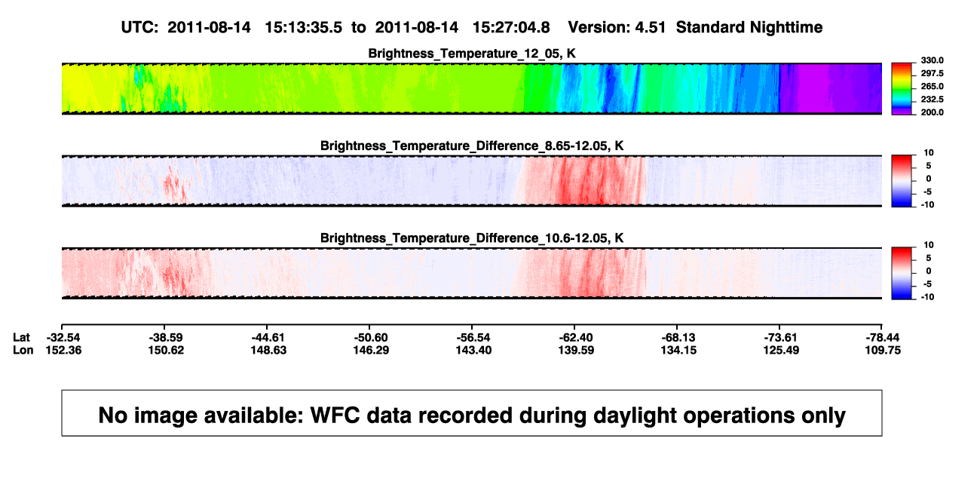Click latitude value -44.61
This screenshot has width=980, height=503.
(268, 337)
